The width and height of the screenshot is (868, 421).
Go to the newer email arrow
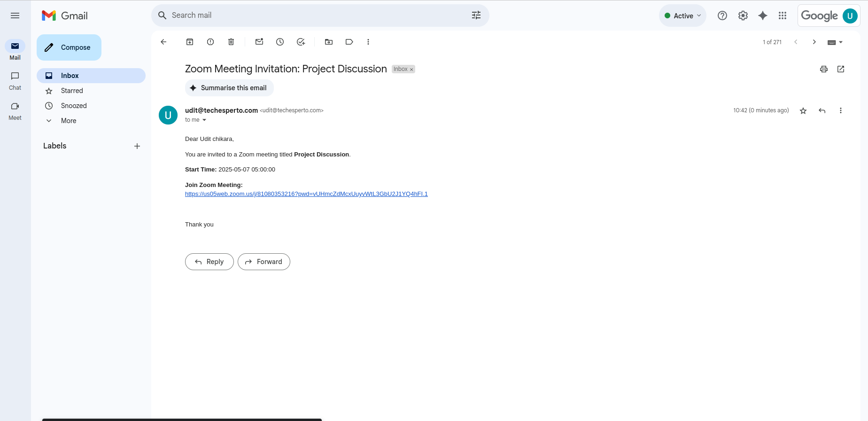[796, 42]
